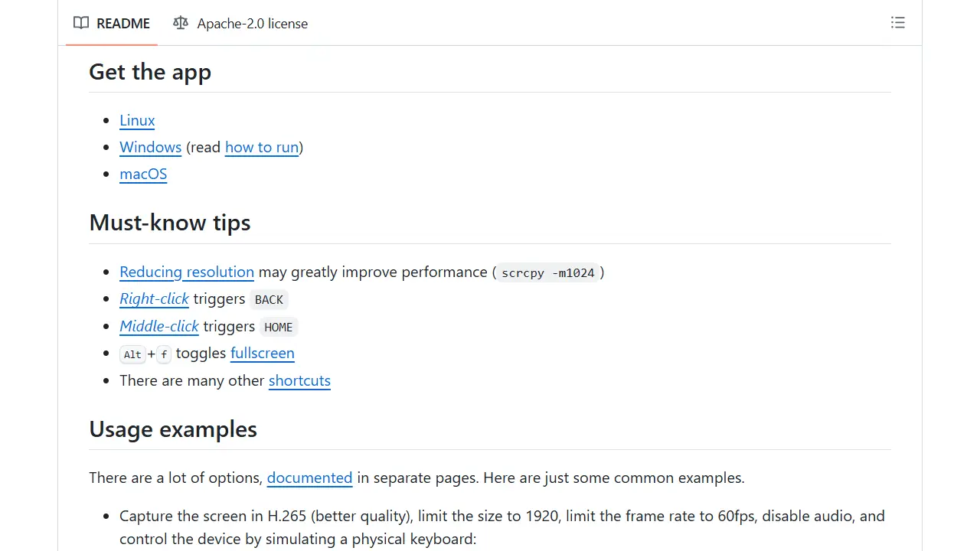This screenshot has height=551, width=980.
Task: Open the Windows download link
Action: point(151,147)
